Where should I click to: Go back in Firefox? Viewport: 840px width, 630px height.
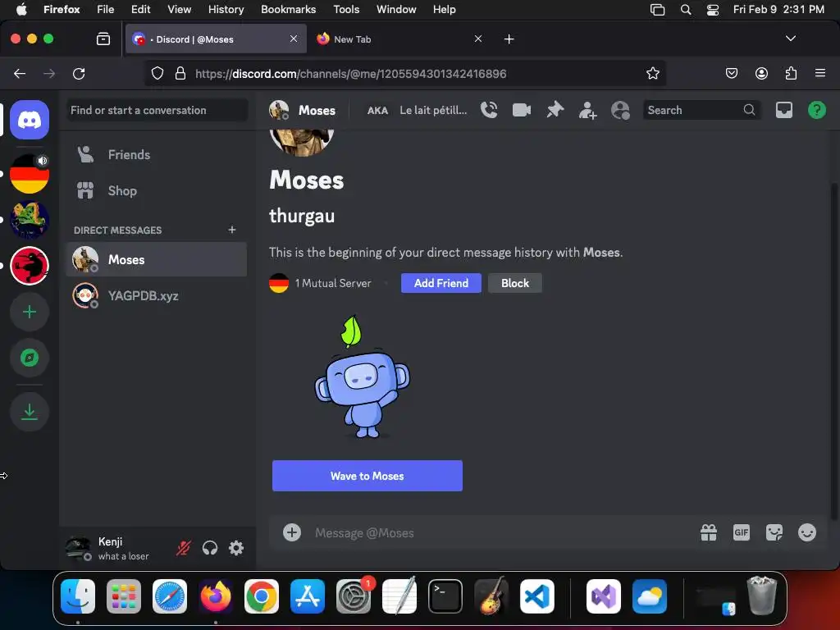click(20, 73)
